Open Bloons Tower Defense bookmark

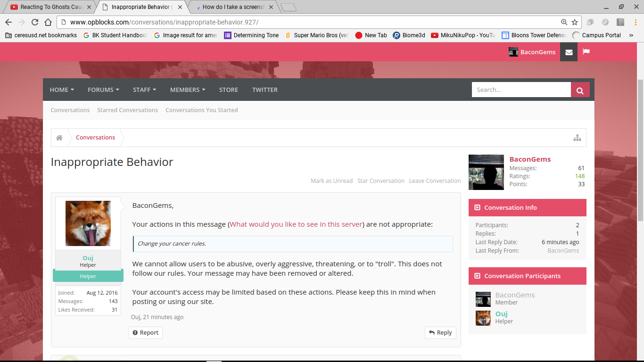click(x=534, y=35)
